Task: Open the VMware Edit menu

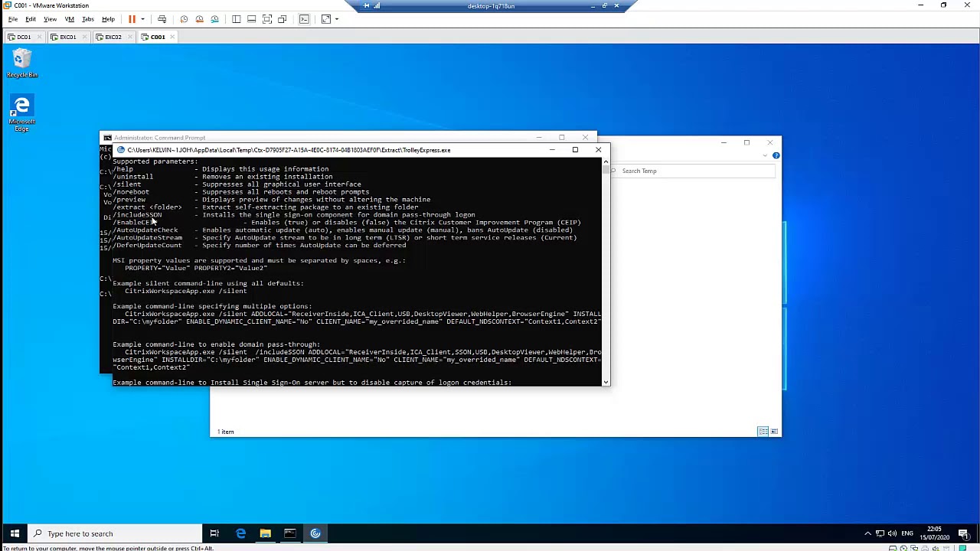Action: 31,19
